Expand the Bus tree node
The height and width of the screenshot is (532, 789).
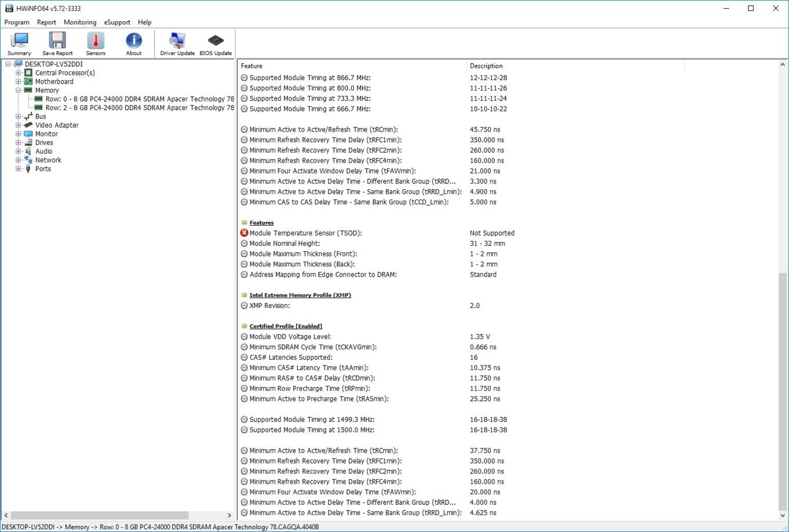pyautogui.click(x=18, y=116)
